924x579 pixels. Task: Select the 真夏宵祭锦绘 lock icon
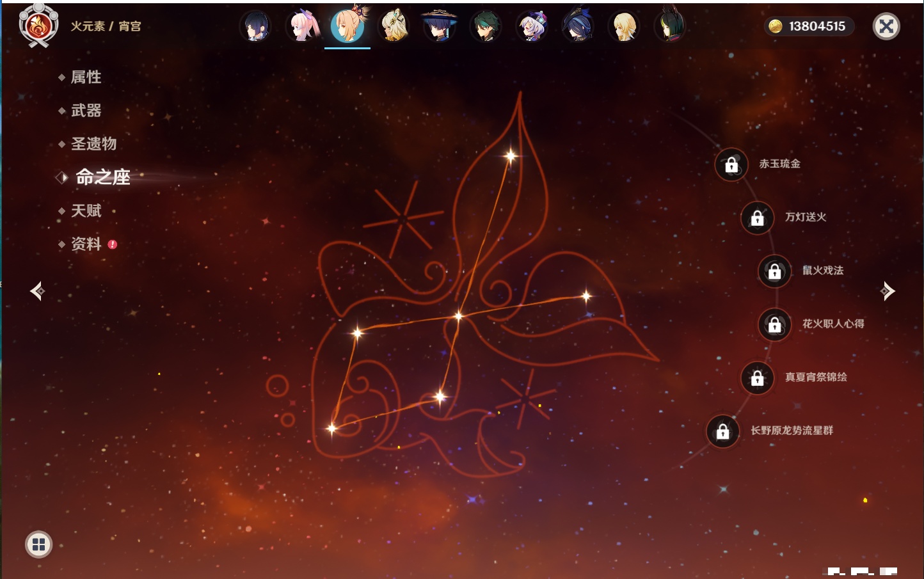[758, 378]
